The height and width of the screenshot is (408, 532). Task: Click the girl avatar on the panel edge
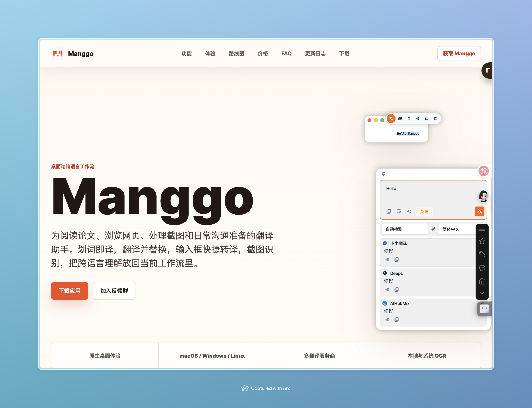(483, 196)
